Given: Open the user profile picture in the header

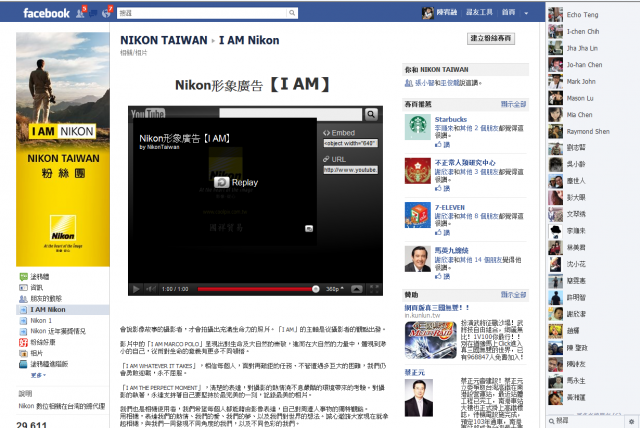Looking at the screenshot, I should (x=427, y=13).
